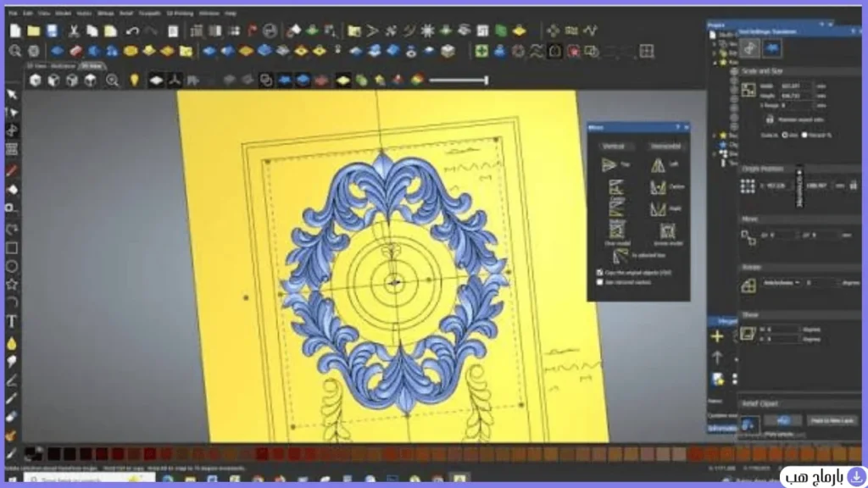Click the Left mirror icon
The image size is (868, 488).
[x=658, y=164]
